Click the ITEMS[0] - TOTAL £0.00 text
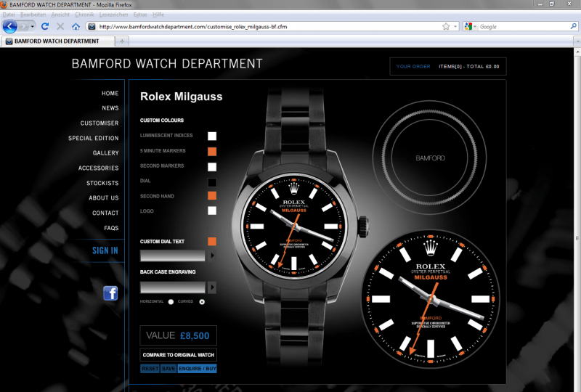This screenshot has width=581, height=392. click(468, 67)
